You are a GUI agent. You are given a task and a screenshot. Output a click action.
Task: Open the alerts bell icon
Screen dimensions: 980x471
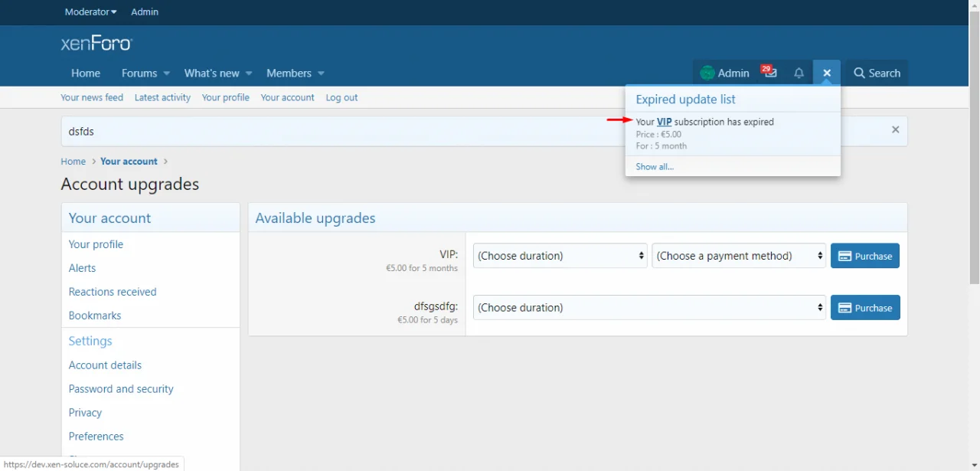click(799, 73)
